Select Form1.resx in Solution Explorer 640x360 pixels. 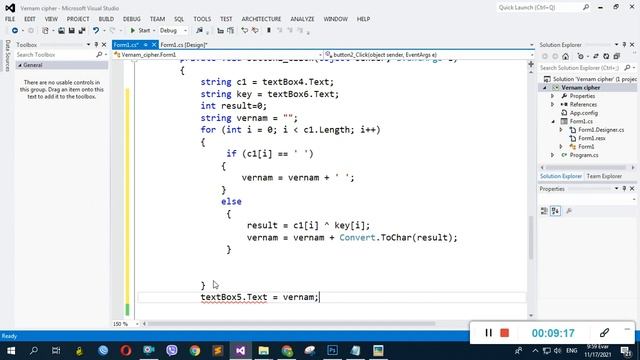click(592, 138)
